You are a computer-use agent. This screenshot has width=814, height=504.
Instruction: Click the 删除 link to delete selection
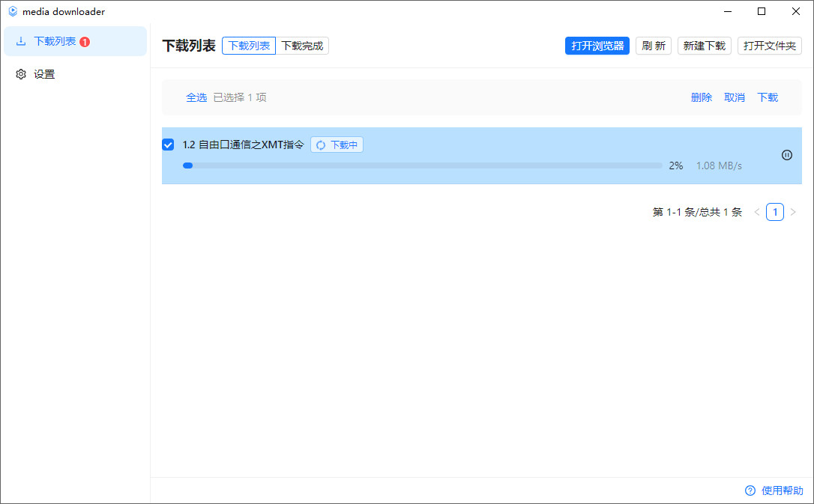[701, 97]
